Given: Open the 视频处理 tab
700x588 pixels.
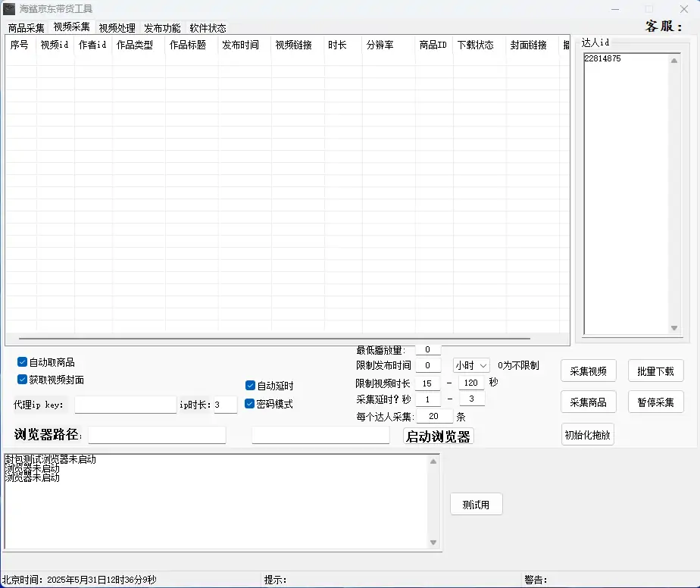Looking at the screenshot, I should tap(117, 28).
